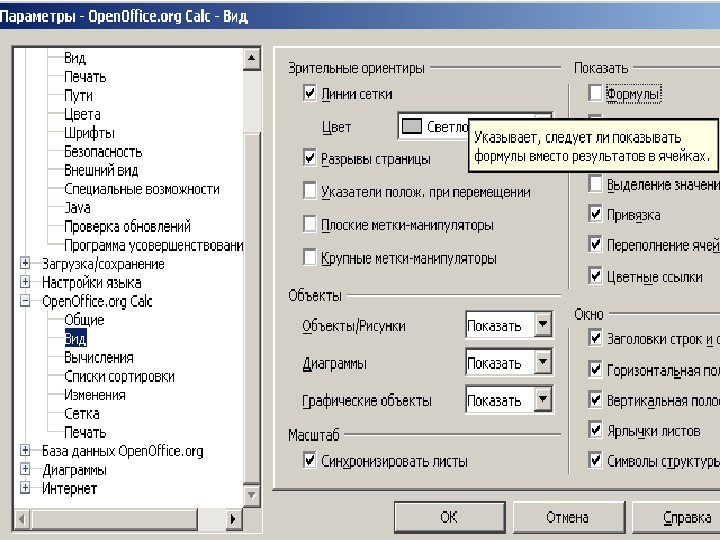Expand the Загрузка/сохранение tree node

(25, 263)
